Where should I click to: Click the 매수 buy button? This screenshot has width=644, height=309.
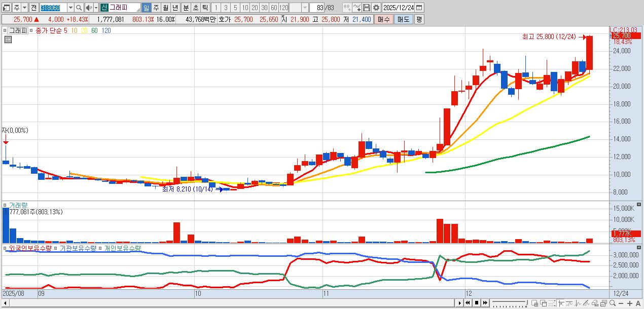click(384, 19)
